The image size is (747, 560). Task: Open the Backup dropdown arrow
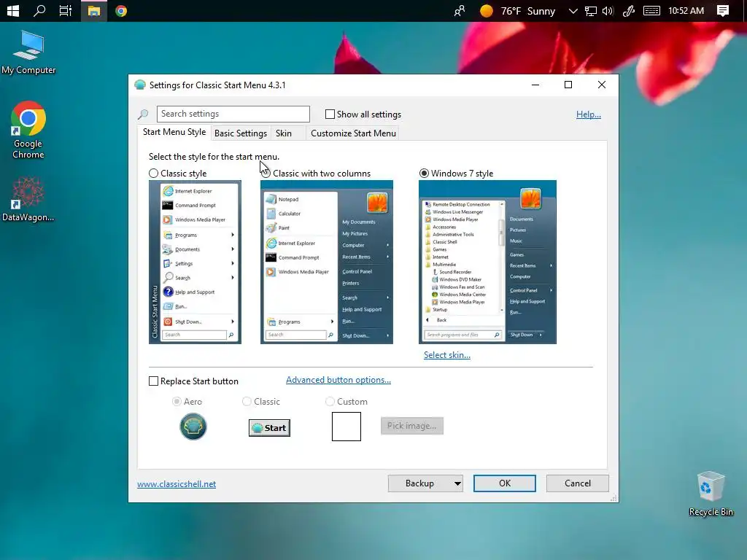457,483
